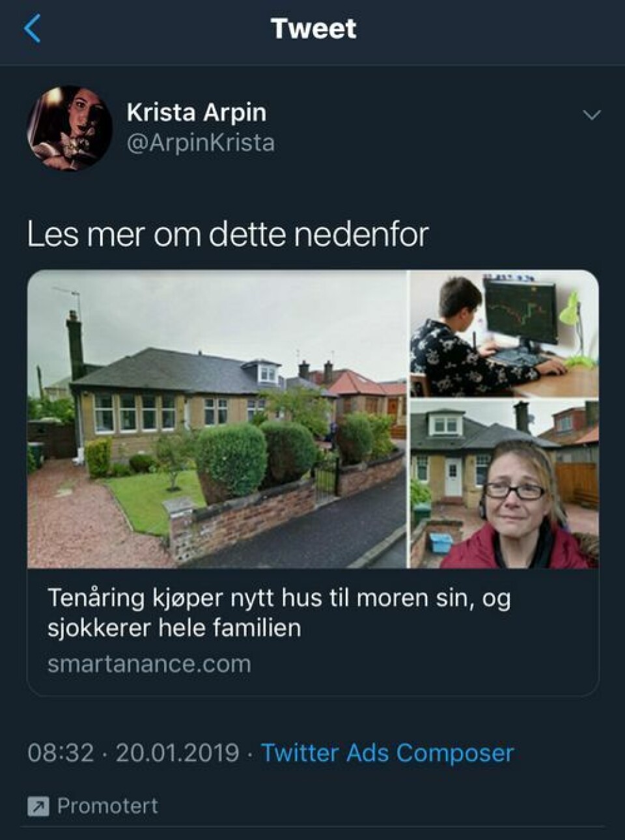
Task: Open the house street view image
Action: tap(217, 419)
